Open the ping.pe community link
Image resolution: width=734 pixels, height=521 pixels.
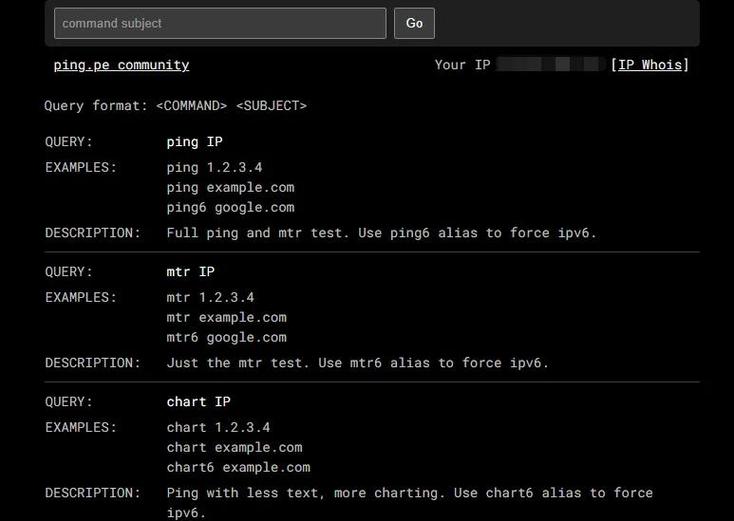pyautogui.click(x=121, y=65)
